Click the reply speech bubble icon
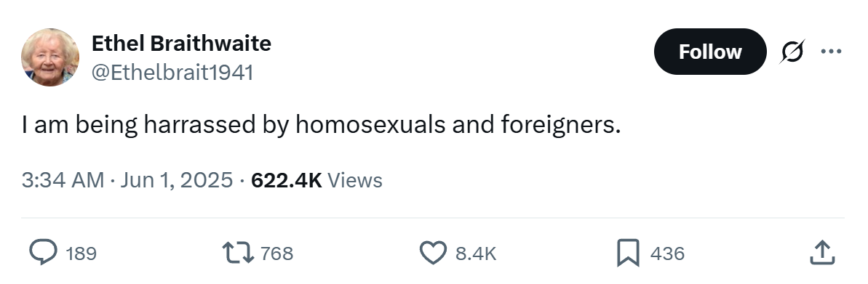Screen dimensions: 868x284 coord(43,253)
